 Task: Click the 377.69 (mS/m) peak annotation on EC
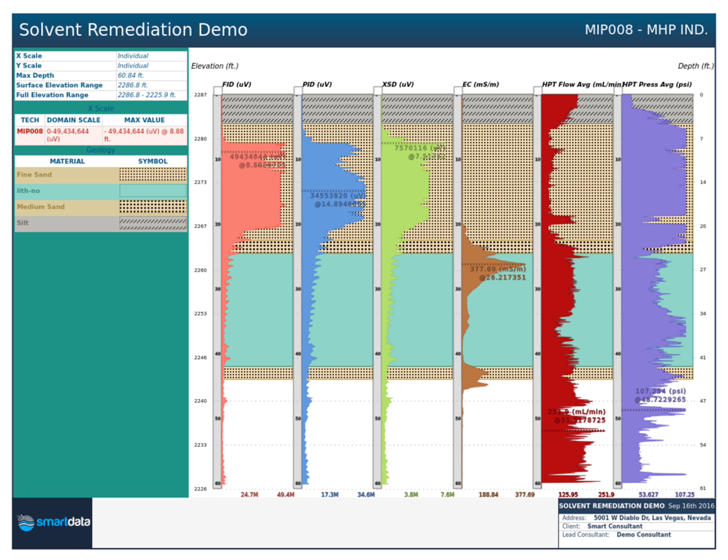(x=498, y=273)
